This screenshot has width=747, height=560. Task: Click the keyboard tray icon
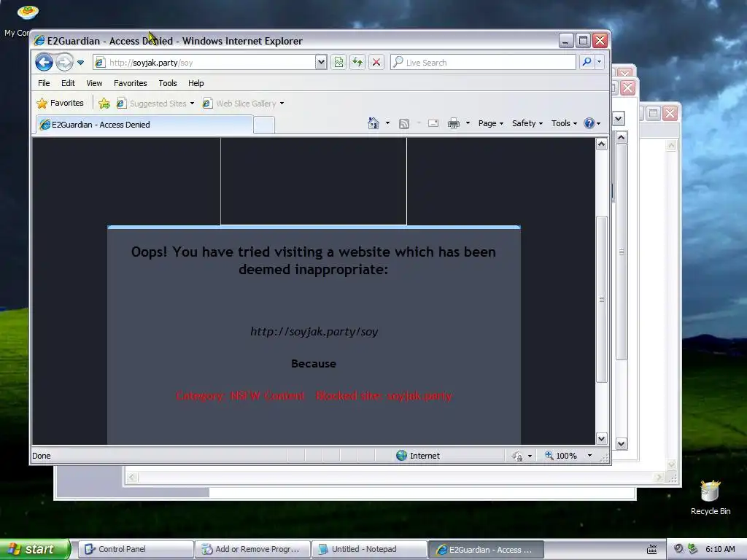[651, 550]
